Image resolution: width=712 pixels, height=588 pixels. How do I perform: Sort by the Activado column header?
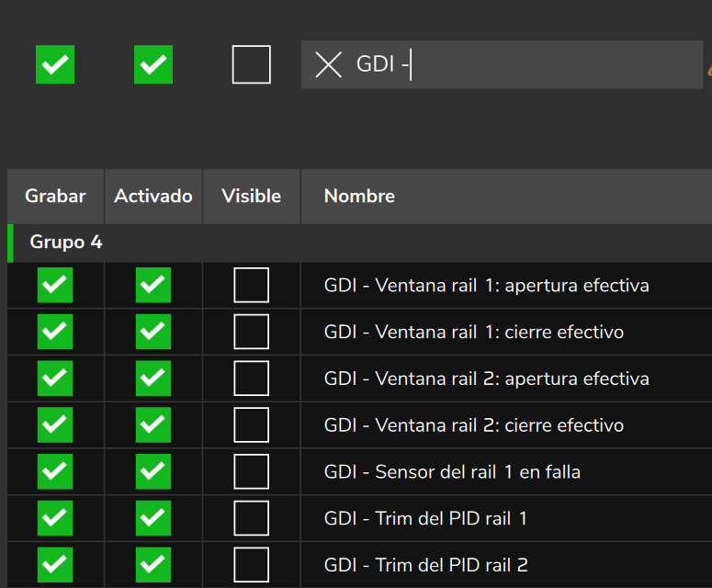click(153, 196)
